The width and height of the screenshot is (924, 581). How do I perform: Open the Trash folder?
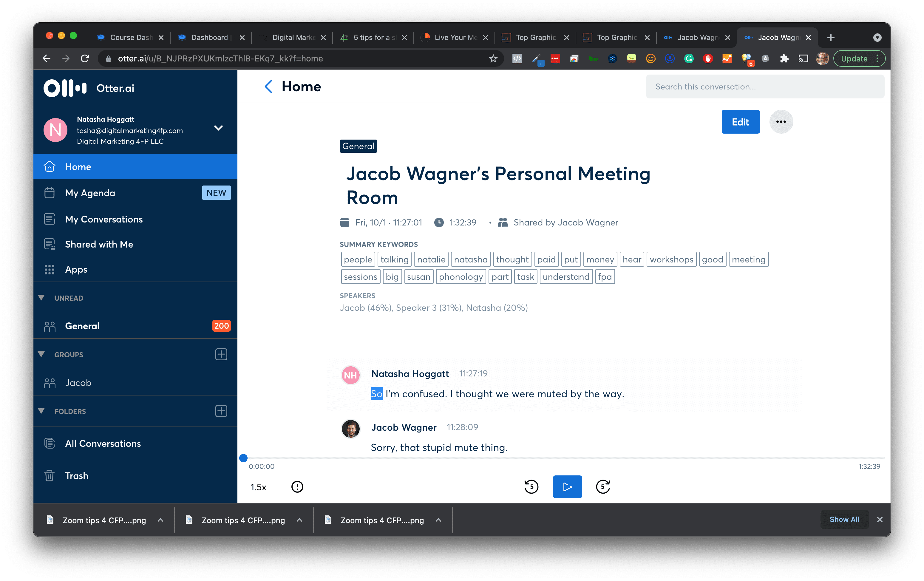point(135,475)
